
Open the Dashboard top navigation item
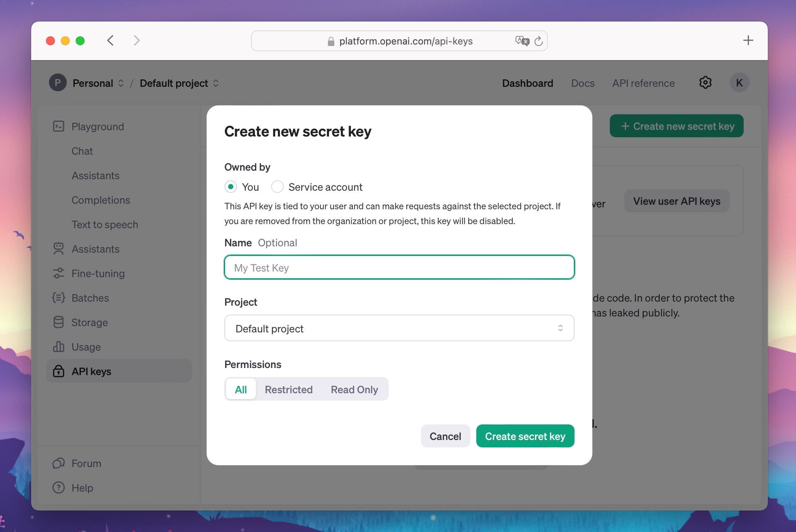(527, 83)
